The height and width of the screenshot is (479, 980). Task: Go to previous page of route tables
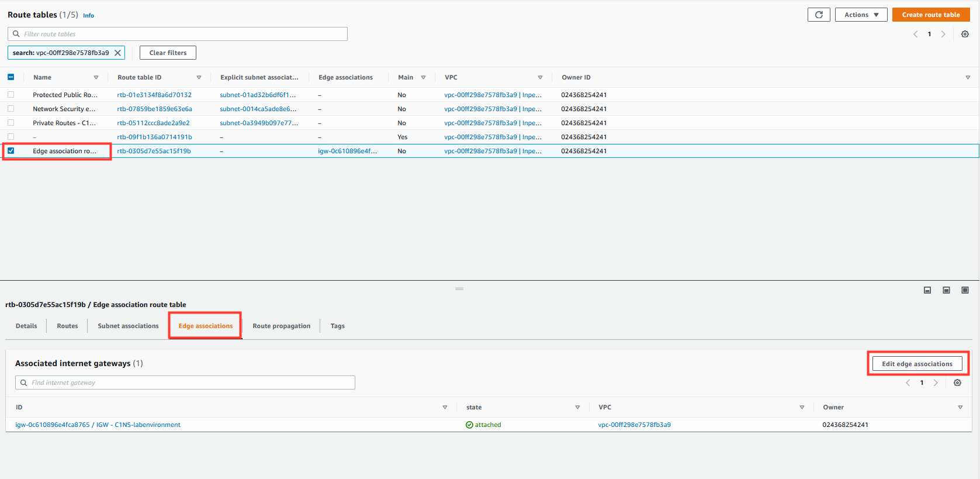[915, 34]
